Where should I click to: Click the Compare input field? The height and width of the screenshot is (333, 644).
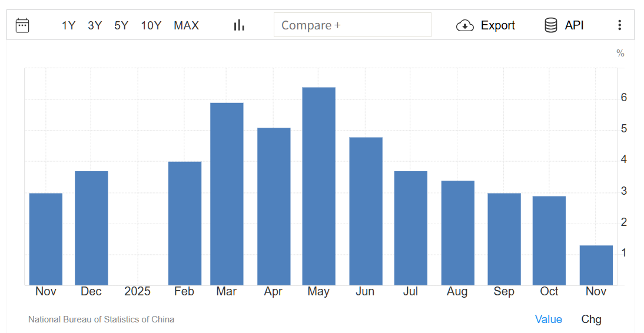pos(352,25)
